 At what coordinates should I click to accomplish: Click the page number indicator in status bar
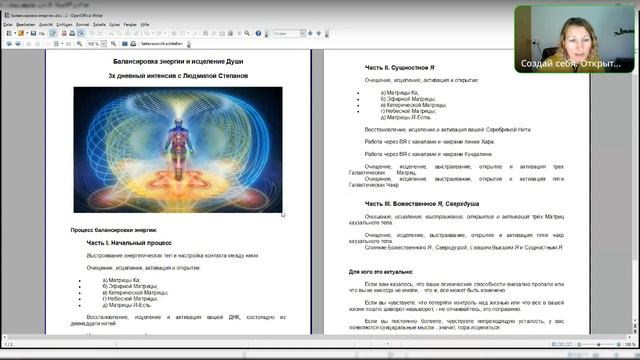(8, 344)
